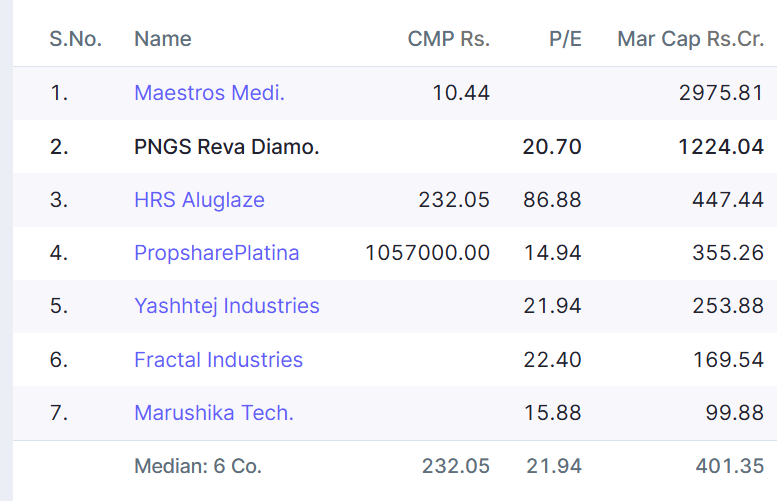Sort by the Name column header

[x=162, y=39]
